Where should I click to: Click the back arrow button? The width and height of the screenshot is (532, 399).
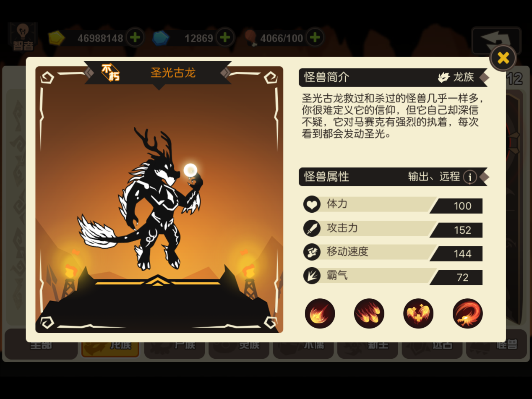pos(496,40)
